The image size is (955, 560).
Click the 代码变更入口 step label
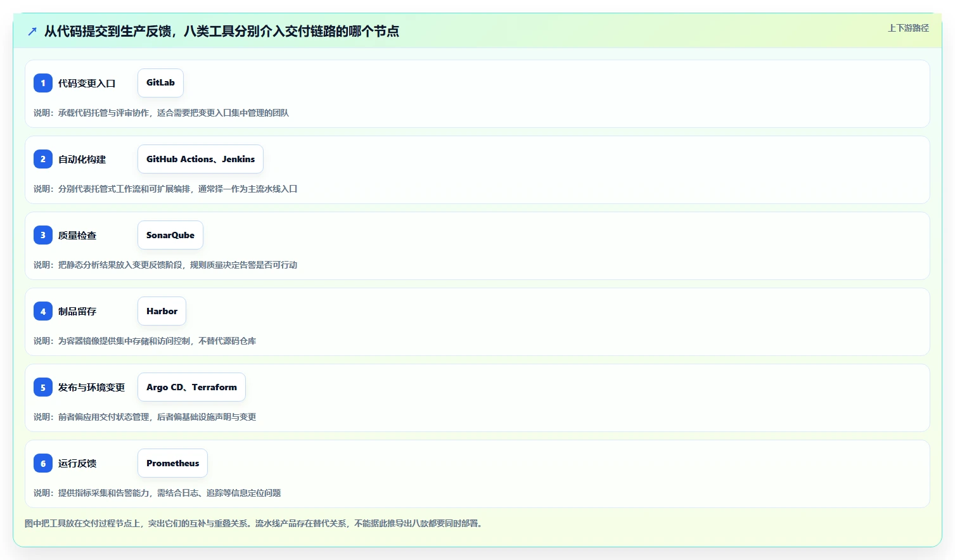pos(87,83)
